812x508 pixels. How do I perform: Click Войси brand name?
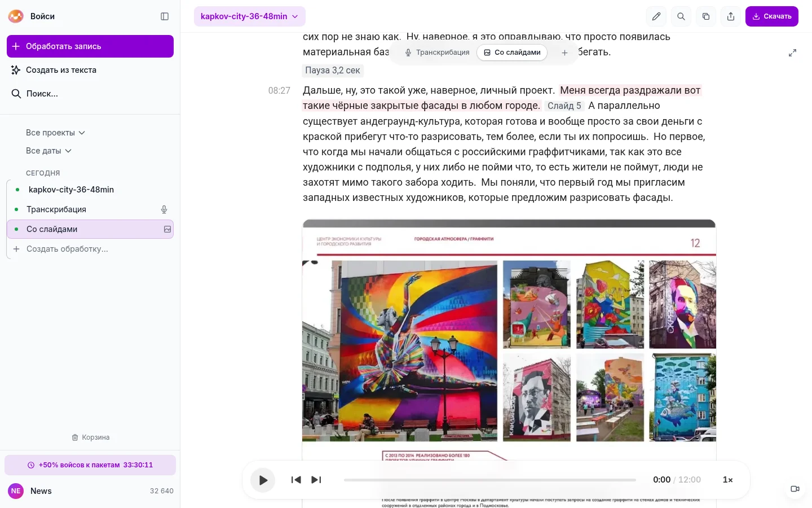click(42, 16)
